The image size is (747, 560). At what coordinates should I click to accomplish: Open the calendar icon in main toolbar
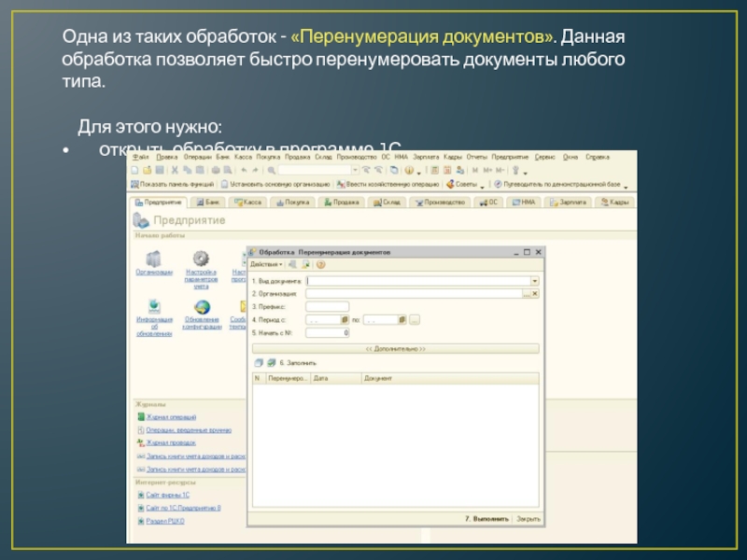click(x=447, y=170)
